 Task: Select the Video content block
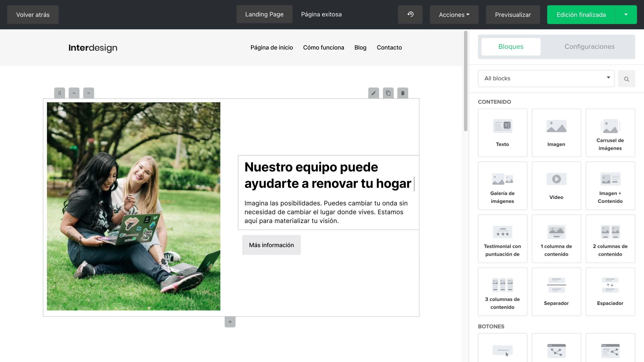(556, 186)
